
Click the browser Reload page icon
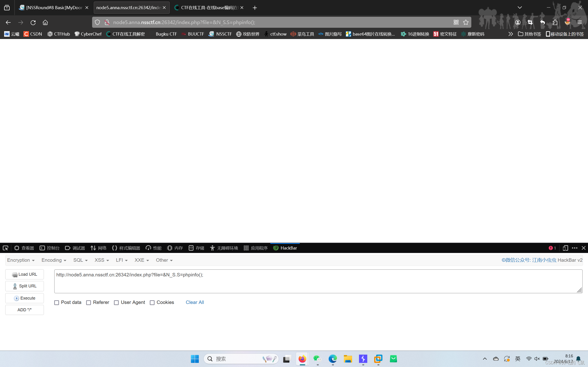[x=33, y=22]
